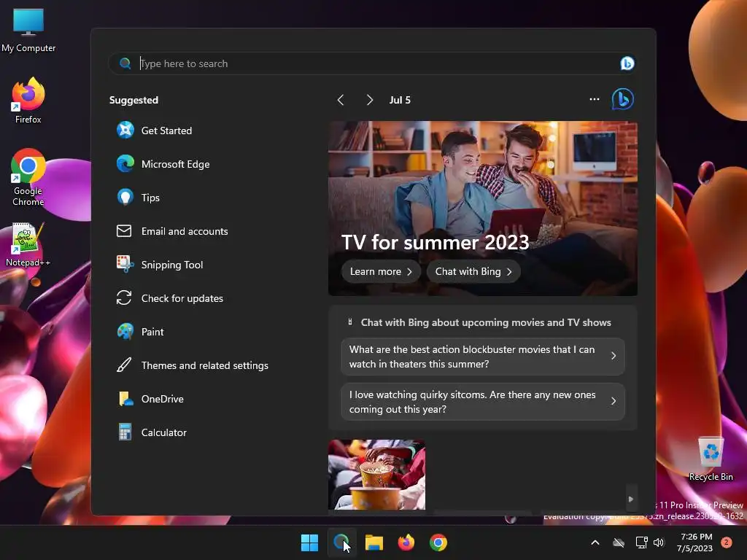Open File Explorer from the taskbar
Viewport: 747px width, 560px height.
pos(374,542)
